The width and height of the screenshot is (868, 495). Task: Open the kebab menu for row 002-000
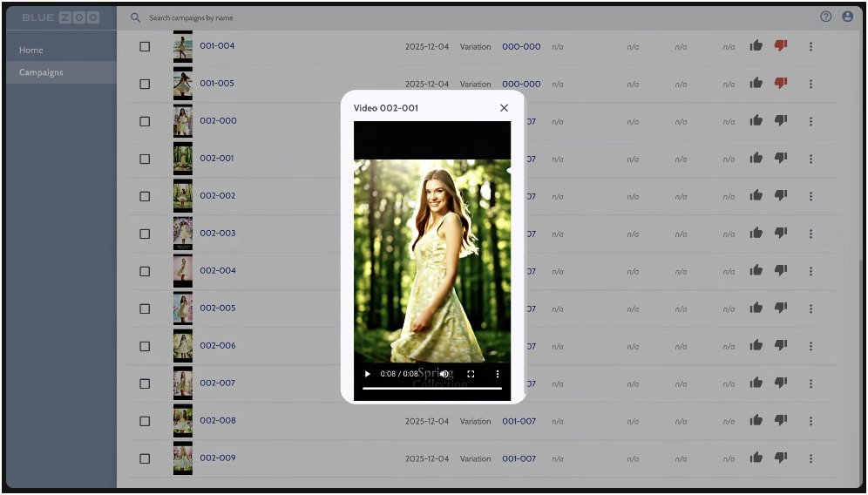810,121
